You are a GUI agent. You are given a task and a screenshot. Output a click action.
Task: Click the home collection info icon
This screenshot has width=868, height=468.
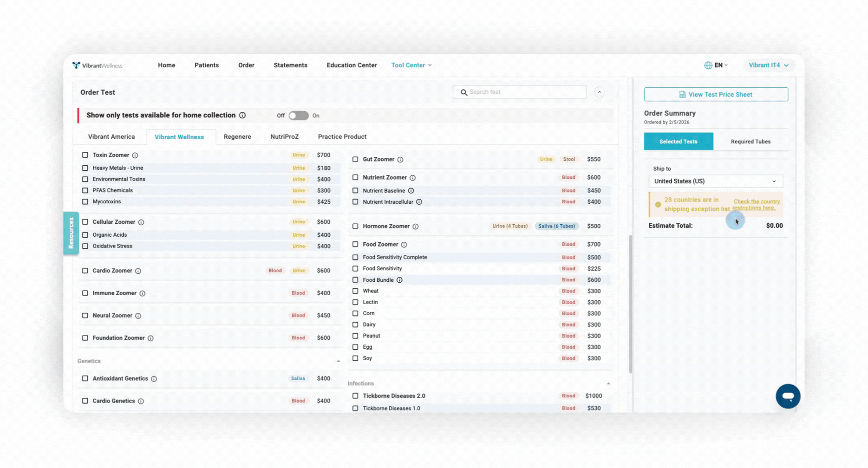click(x=242, y=116)
